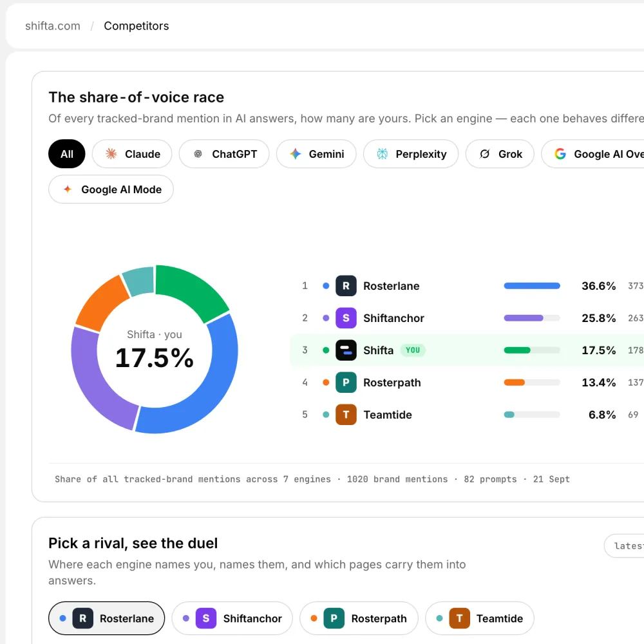Click "The share-of-voice race" heading
The width and height of the screenshot is (644, 644).
pos(137,97)
